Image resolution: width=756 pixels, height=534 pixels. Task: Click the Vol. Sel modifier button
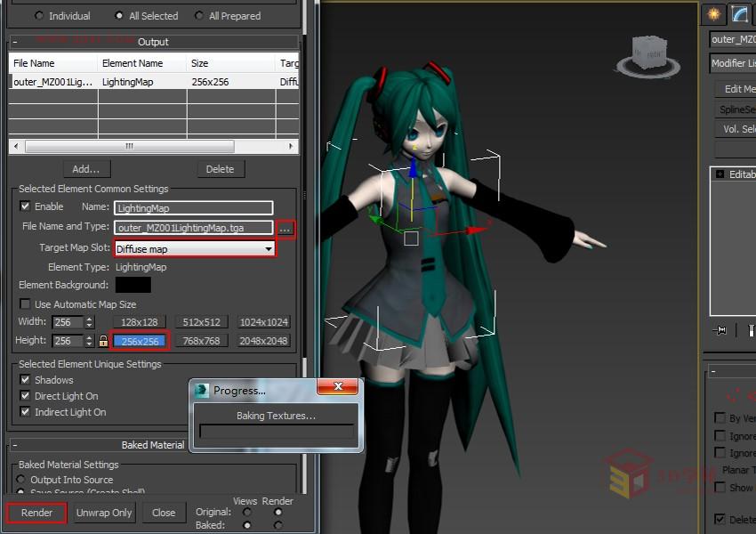[x=736, y=129]
